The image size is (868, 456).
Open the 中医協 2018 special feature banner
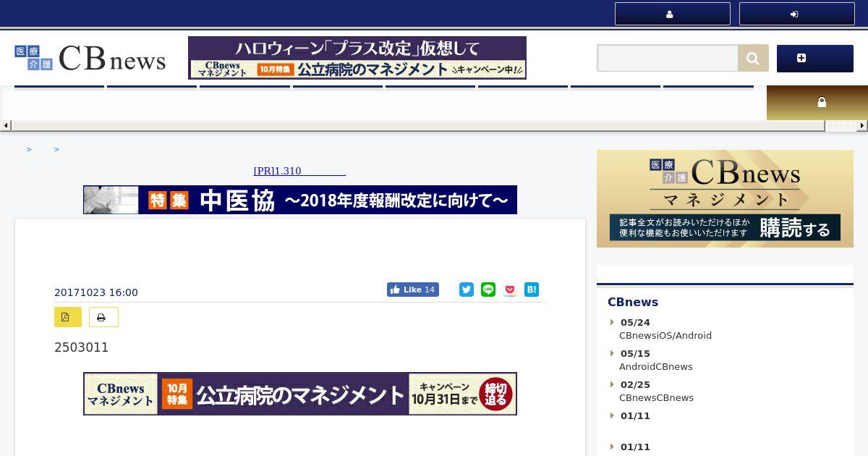(x=300, y=200)
